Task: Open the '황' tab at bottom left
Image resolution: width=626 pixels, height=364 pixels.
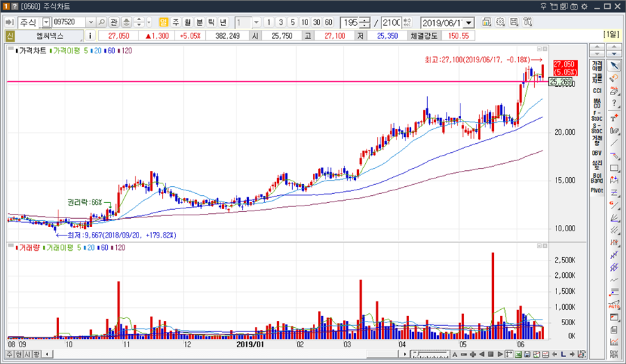Action: (36, 354)
